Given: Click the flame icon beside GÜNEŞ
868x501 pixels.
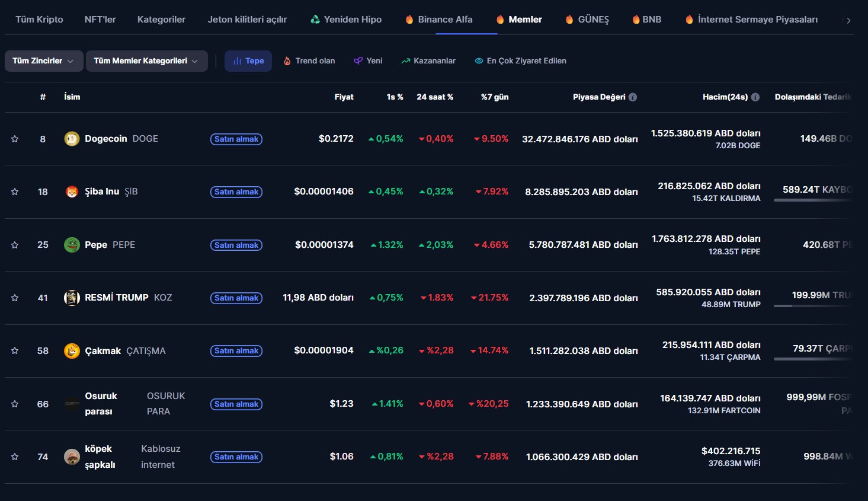Looking at the screenshot, I should pos(569,20).
